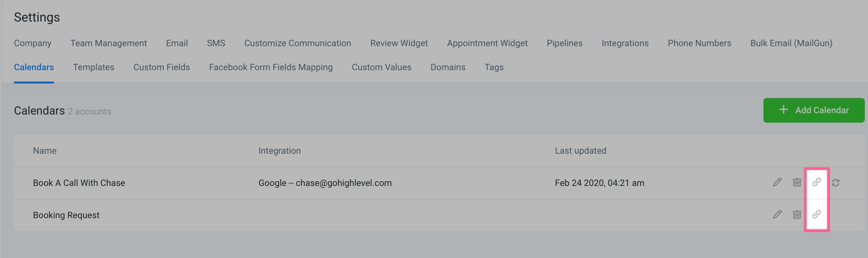Image resolution: width=868 pixels, height=258 pixels.
Task: Switch to the Pipelines tab
Action: tap(564, 43)
